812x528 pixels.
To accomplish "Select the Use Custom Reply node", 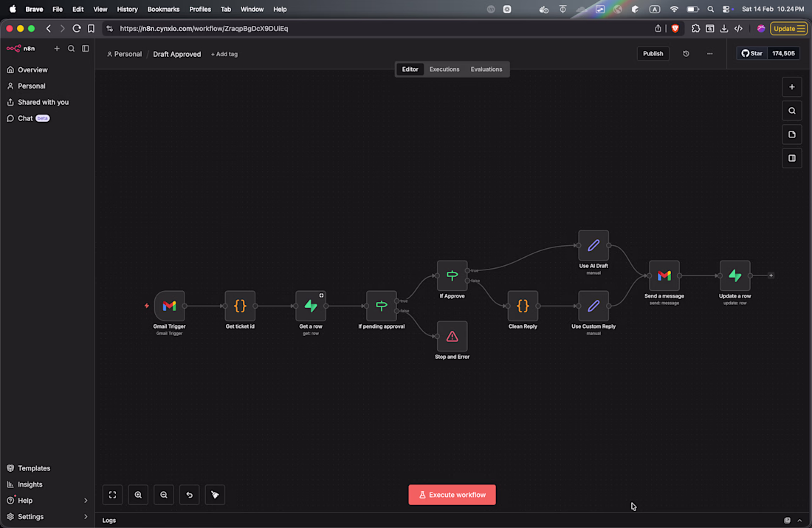I will 593,306.
